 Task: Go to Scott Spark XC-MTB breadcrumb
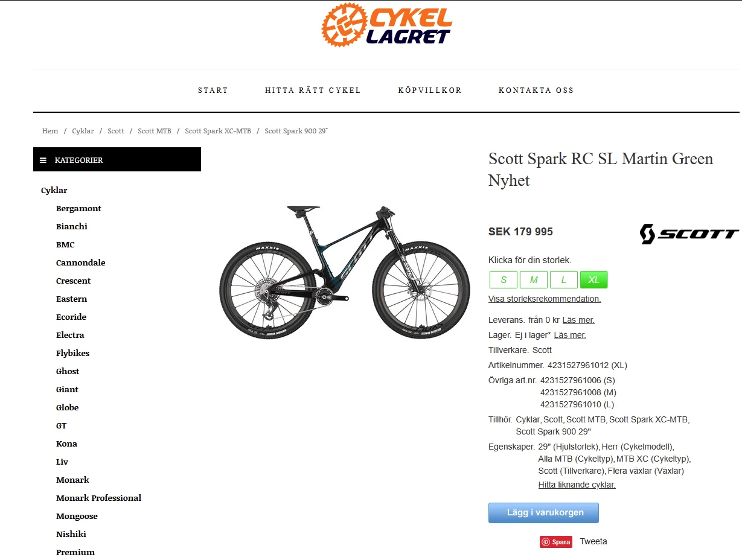point(218,131)
